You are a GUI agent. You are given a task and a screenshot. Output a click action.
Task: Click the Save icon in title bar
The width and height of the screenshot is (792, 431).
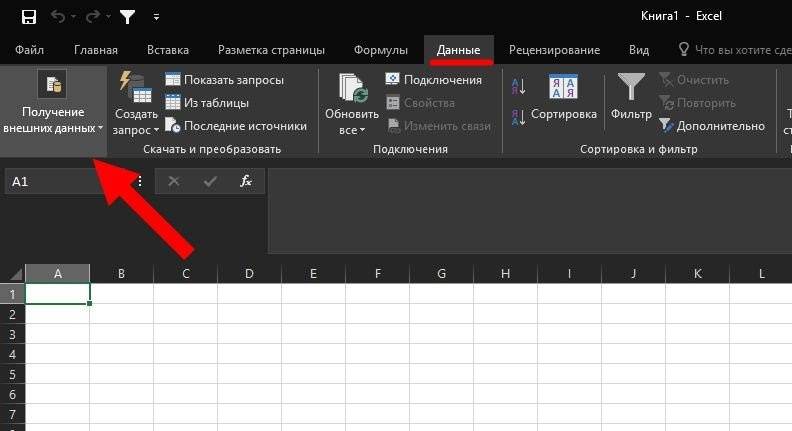[x=28, y=17]
